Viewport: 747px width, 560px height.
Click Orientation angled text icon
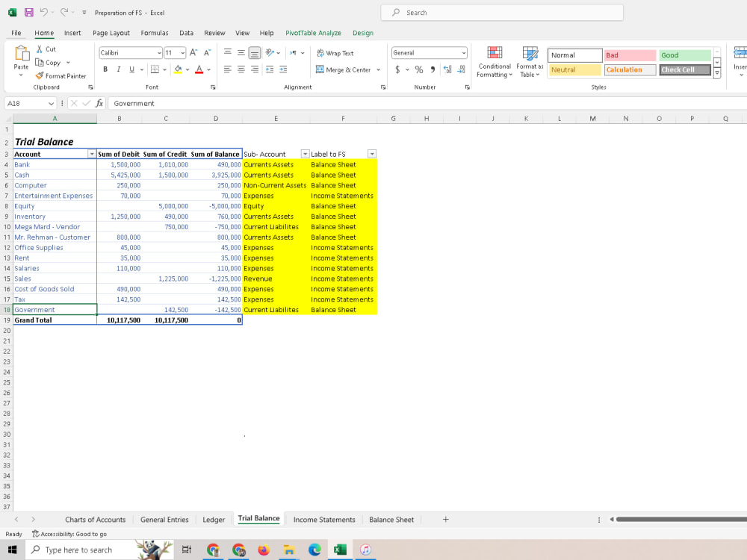click(x=270, y=53)
